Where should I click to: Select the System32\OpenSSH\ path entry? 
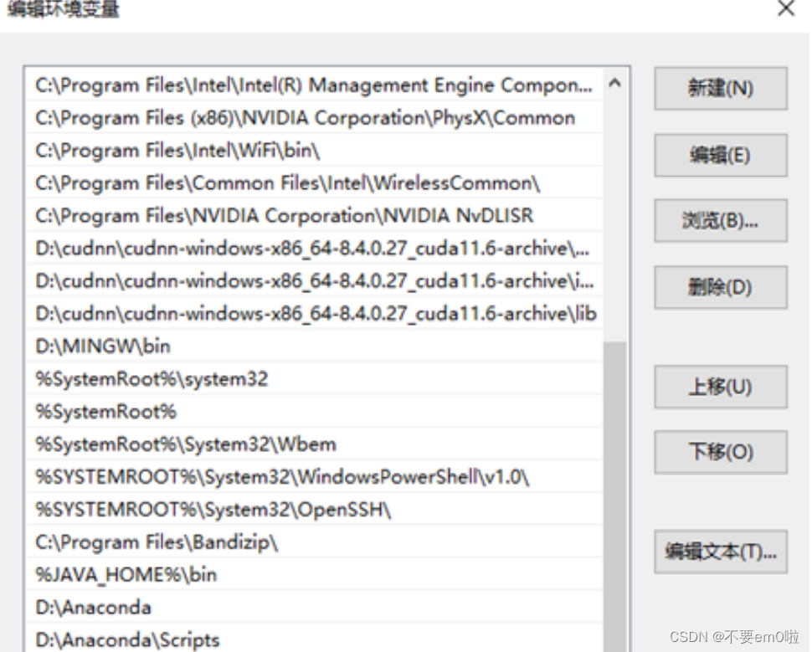click(x=315, y=509)
